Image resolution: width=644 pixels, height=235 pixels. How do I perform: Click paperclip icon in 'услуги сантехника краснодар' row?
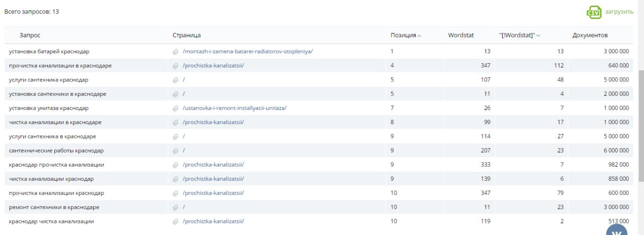[176, 80]
